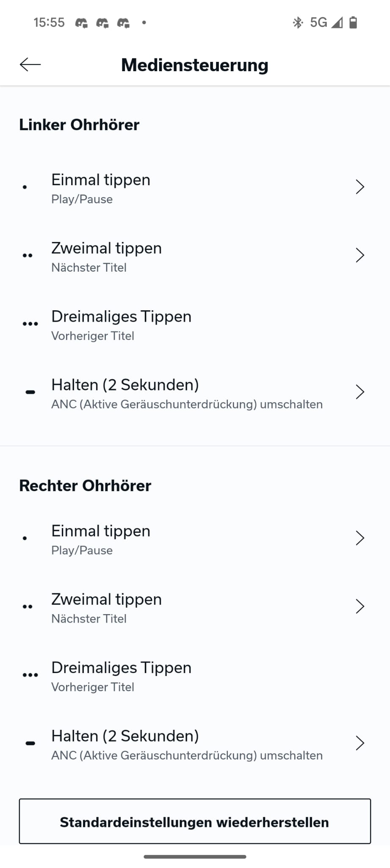Tap single-dot icon under Linker Ohrhörer

pyautogui.click(x=25, y=187)
